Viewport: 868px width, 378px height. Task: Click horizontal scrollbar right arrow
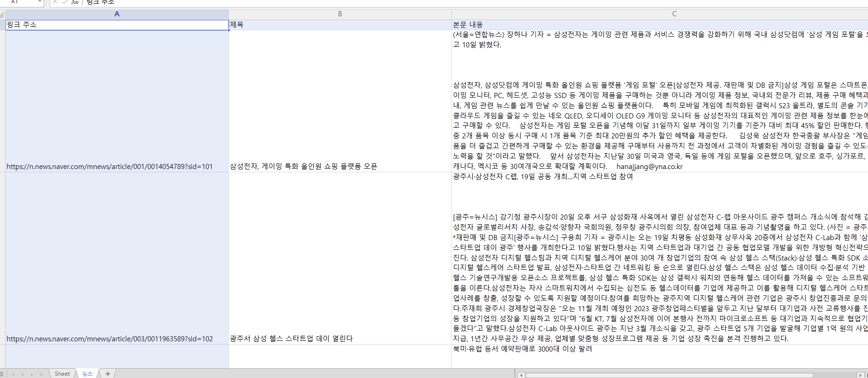pos(860,375)
